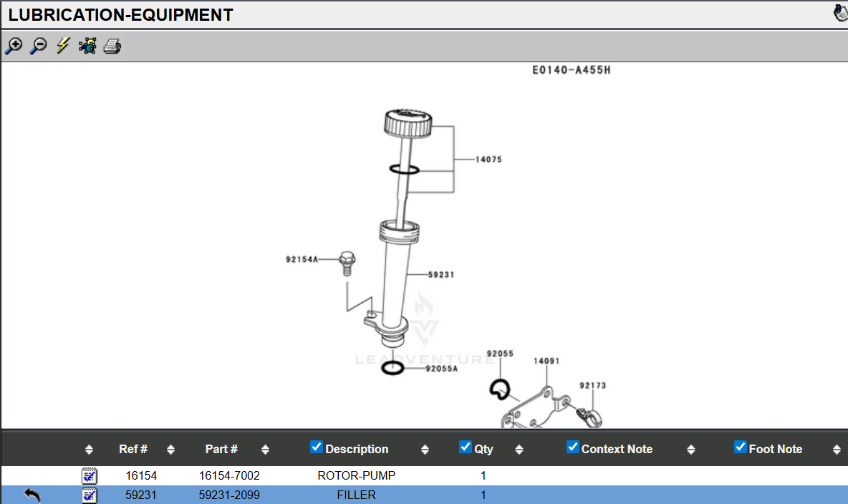Image resolution: width=848 pixels, height=504 pixels.
Task: Toggle the Qty column checkbox
Action: tap(466, 447)
